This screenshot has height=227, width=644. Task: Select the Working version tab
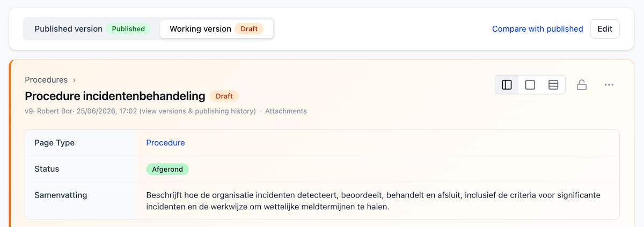point(216,29)
